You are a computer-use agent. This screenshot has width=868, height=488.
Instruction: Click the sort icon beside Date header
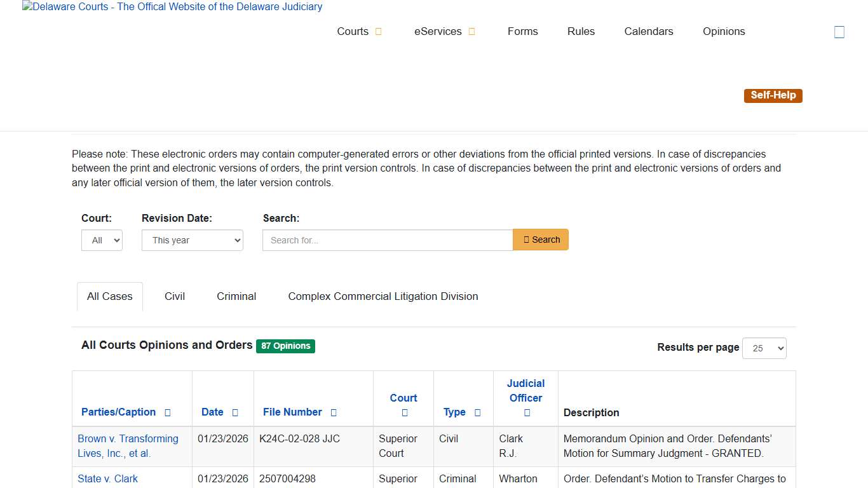click(235, 412)
